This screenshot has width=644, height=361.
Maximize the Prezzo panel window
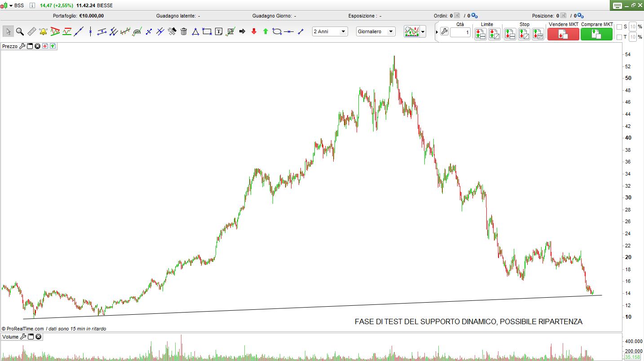(30, 46)
